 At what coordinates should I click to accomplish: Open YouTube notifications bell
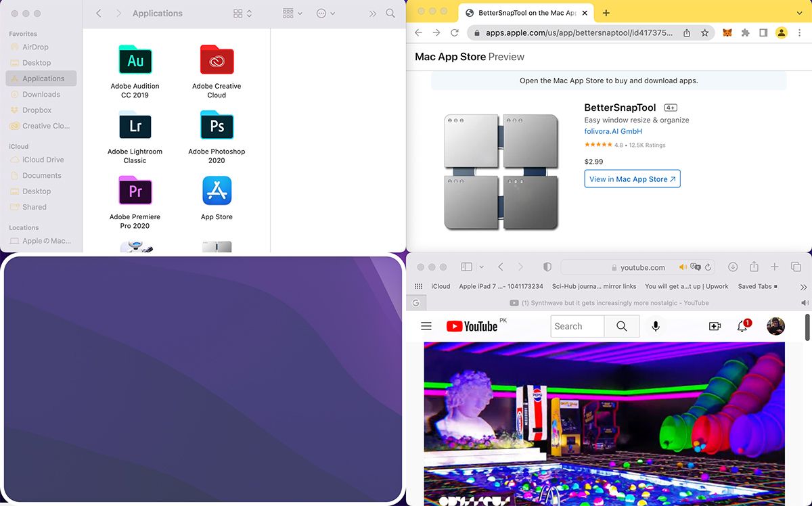[x=742, y=326]
